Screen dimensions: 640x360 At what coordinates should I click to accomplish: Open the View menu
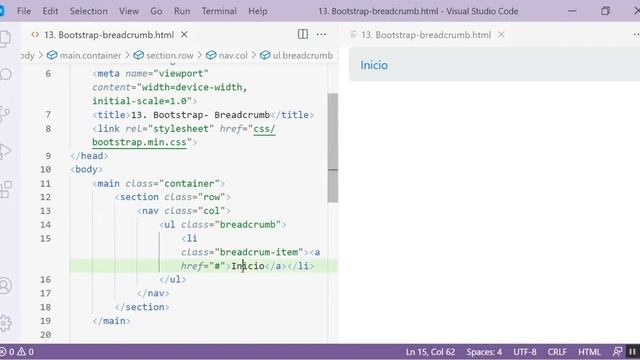[129, 11]
